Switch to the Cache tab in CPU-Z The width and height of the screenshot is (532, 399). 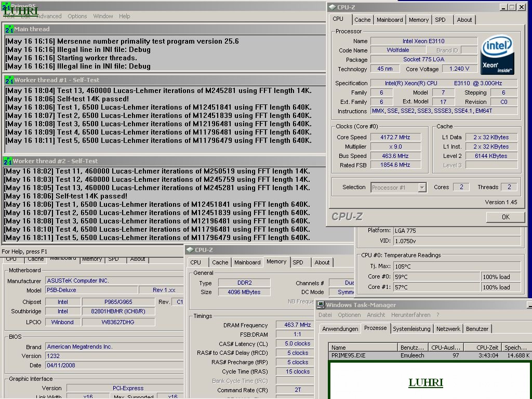362,20
